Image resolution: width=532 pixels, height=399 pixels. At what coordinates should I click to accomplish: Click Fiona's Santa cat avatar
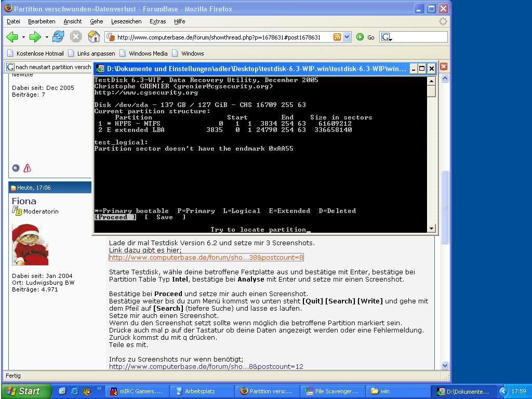tap(30, 244)
